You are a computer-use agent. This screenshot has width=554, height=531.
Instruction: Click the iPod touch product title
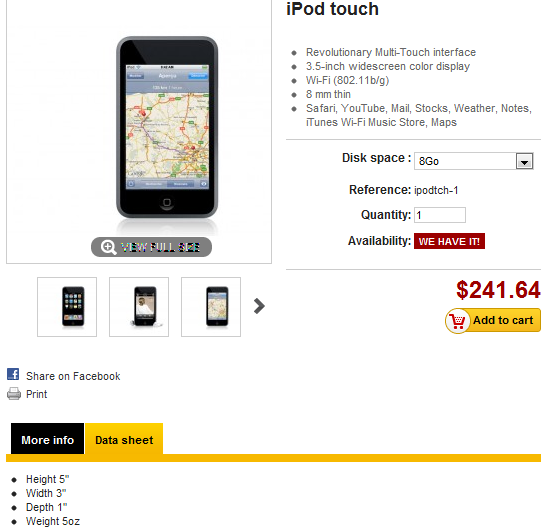click(332, 9)
